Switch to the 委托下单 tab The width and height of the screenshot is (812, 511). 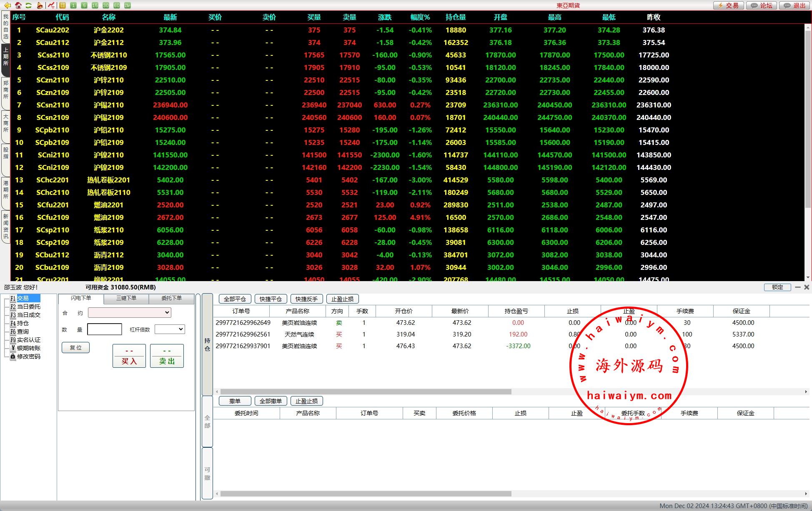[171, 298]
